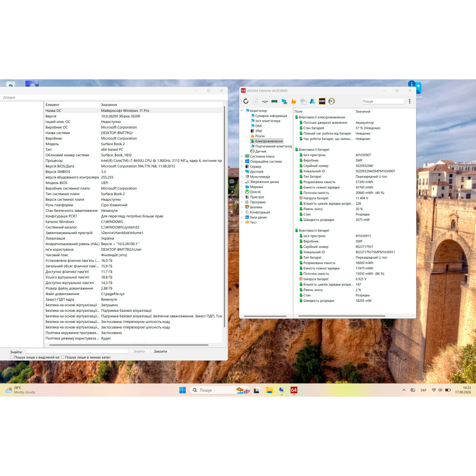Click the Знайти text input field
Screen dimensions: 476x476
coord(77,351)
